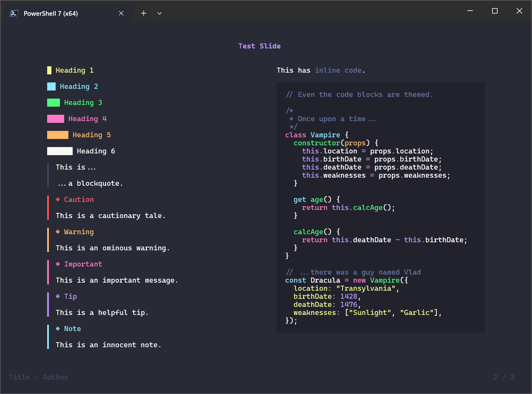Screen dimensions: 532x394
Task: Select the PowerShell 7 (x64) tab
Action: [x=59, y=13]
